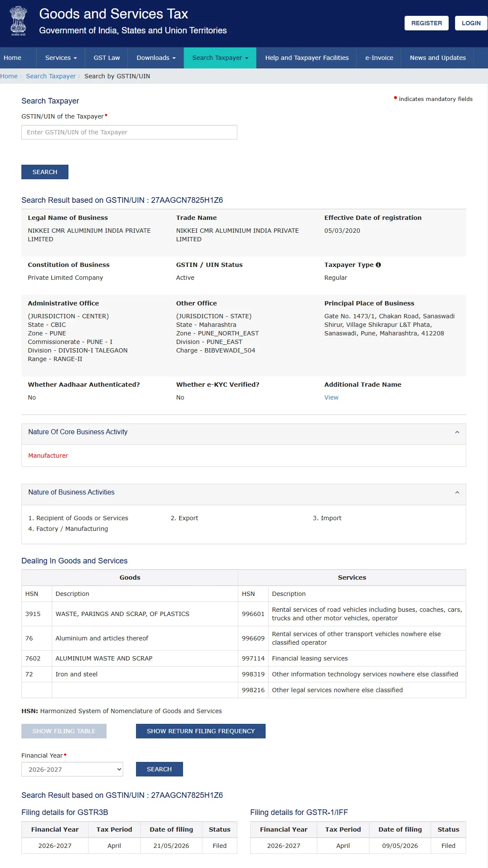This screenshot has width=488, height=868.
Task: Open the GST Law menu item
Action: click(x=107, y=58)
